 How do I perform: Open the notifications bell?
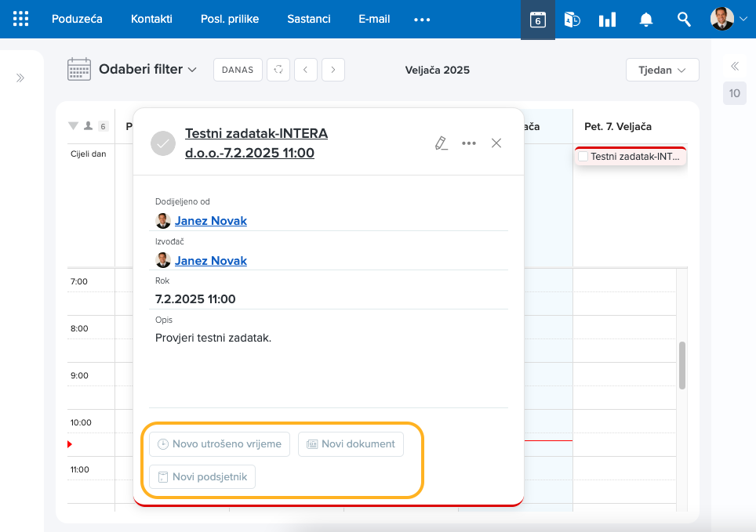click(646, 20)
